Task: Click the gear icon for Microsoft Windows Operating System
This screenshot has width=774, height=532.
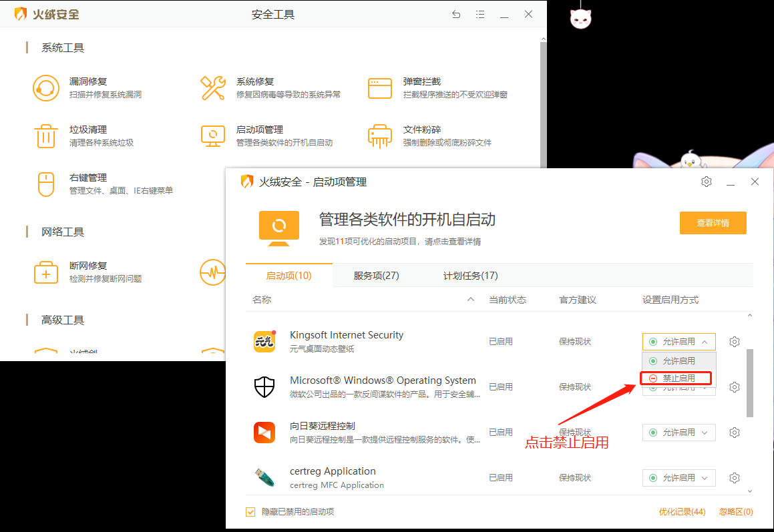Action: coord(735,387)
